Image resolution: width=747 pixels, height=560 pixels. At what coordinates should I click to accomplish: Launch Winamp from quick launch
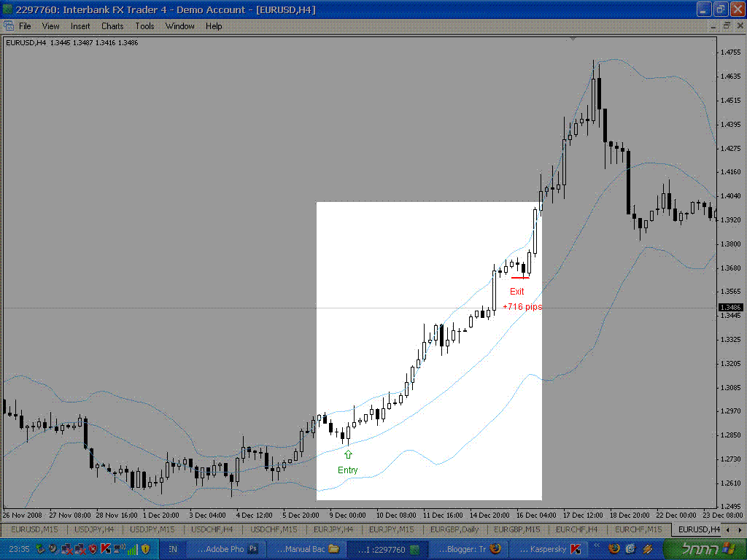(648, 549)
